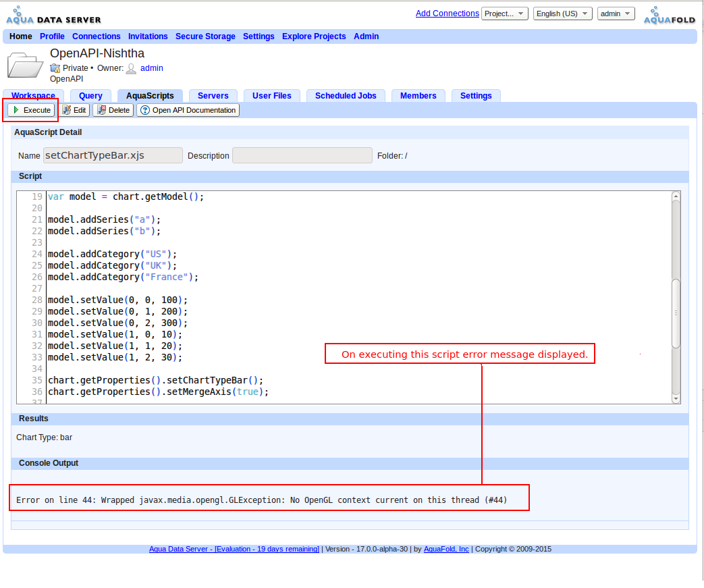
Task: Click the Open API Documentation button
Action: [x=188, y=110]
